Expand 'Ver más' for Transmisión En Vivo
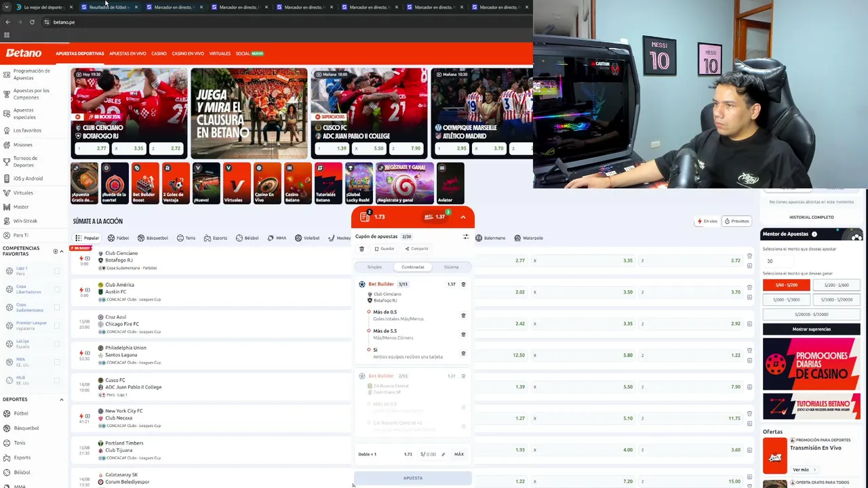The height and width of the screenshot is (488, 868). click(x=804, y=470)
